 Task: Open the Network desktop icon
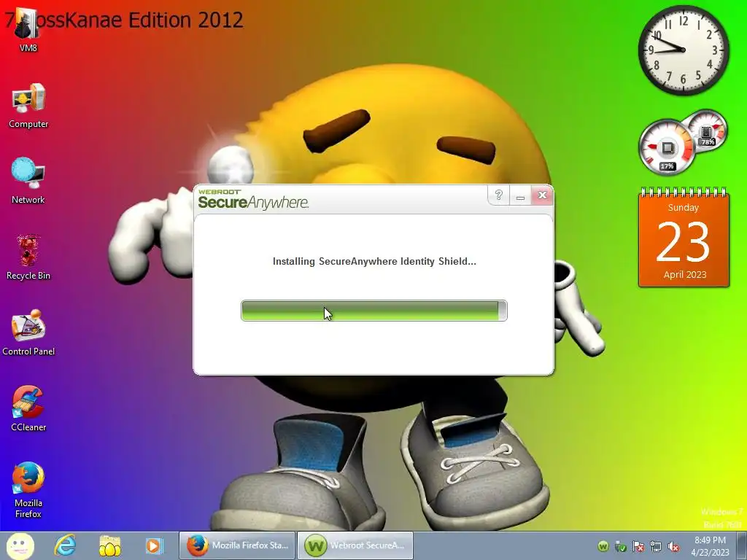(x=28, y=181)
